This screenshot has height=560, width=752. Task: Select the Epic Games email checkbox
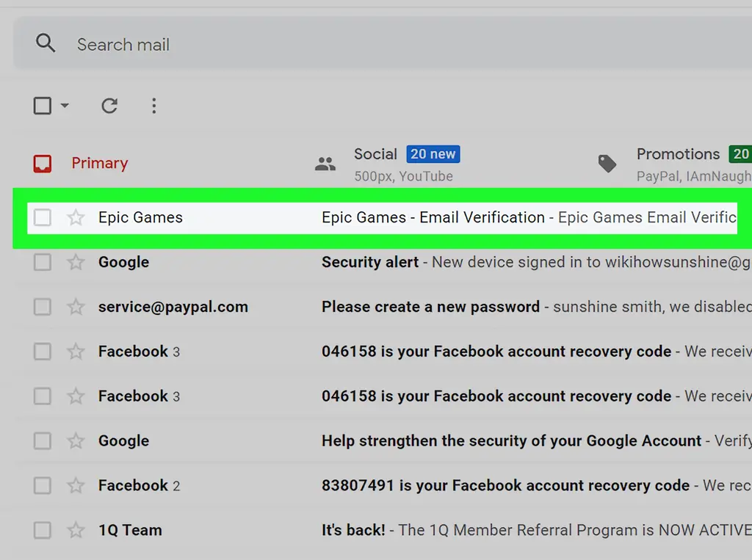[42, 218]
